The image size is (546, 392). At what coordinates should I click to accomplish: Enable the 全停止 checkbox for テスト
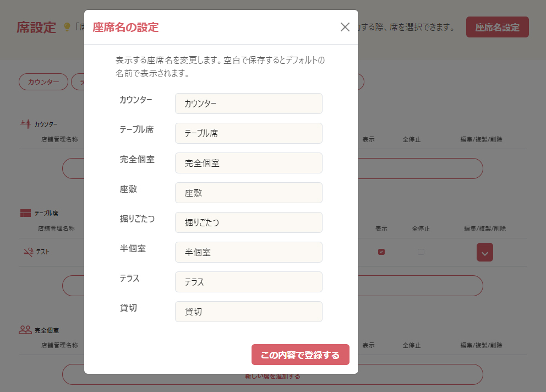click(421, 252)
